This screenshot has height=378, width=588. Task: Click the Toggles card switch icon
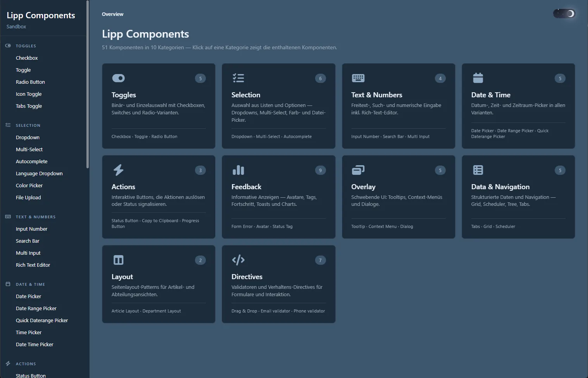[x=118, y=78]
